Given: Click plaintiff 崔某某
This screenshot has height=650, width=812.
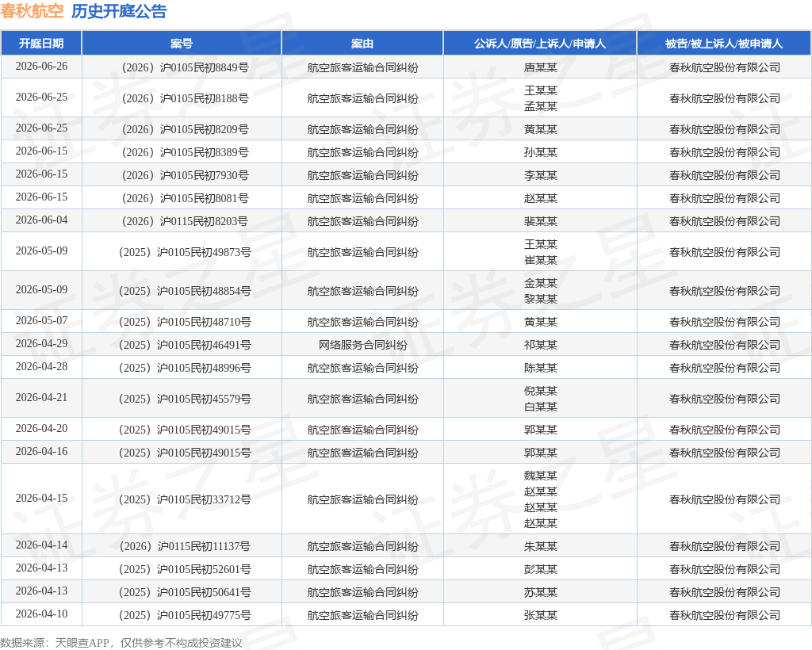Looking at the screenshot, I should (x=541, y=260).
